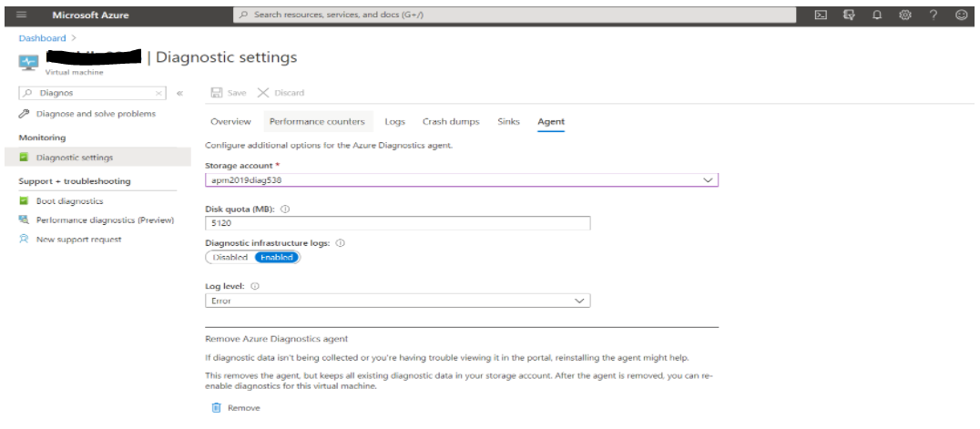The width and height of the screenshot is (980, 429).
Task: Click the virtual machine resource icon
Action: 29,62
